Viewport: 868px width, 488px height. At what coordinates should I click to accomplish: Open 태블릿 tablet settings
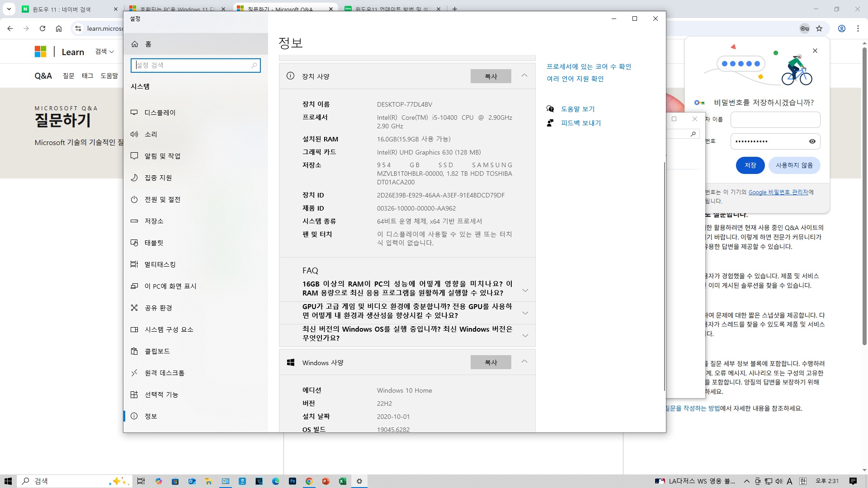tap(195, 243)
